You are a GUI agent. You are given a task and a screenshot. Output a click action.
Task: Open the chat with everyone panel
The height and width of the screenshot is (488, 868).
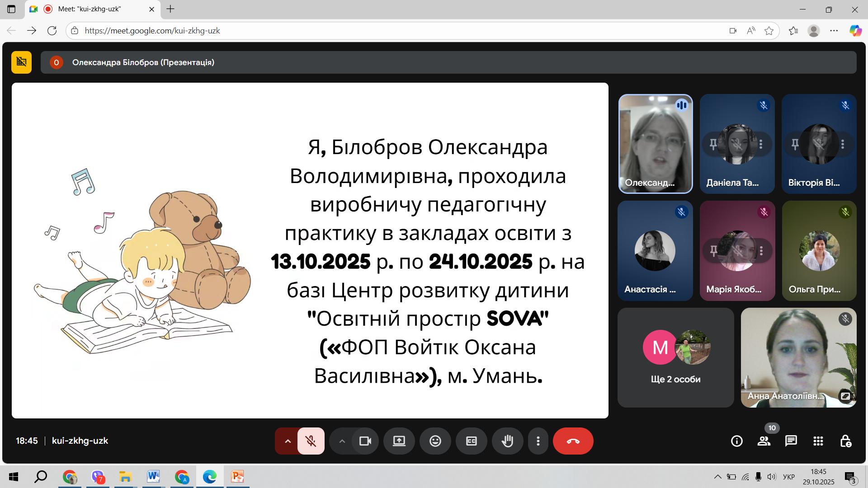(791, 441)
